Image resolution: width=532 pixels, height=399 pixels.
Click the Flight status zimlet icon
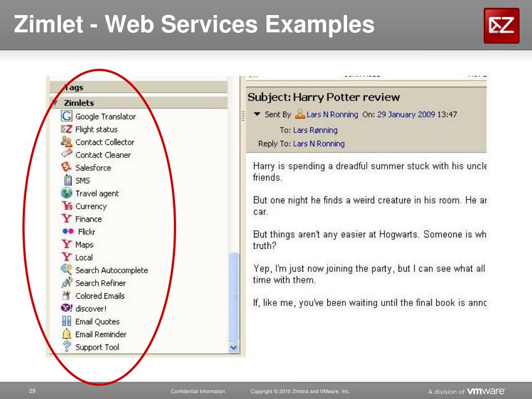coord(66,129)
